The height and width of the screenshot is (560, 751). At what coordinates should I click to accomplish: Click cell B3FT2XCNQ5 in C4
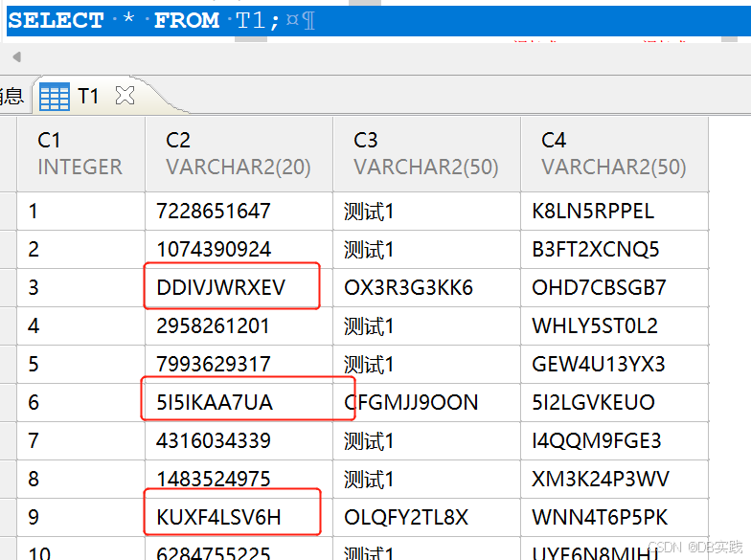point(615,249)
